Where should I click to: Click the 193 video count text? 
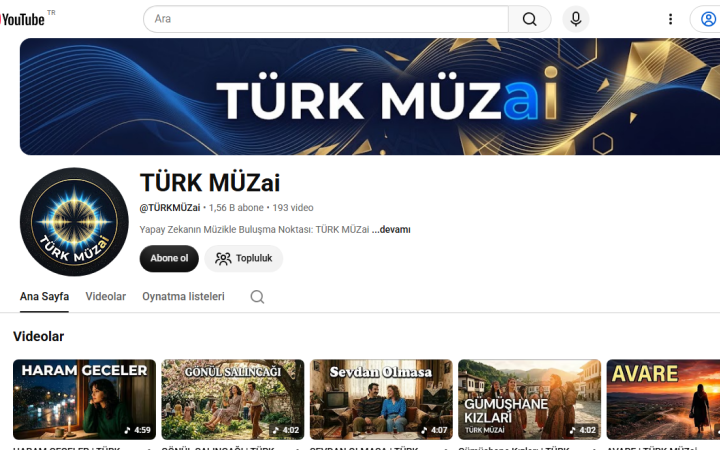[293, 208]
